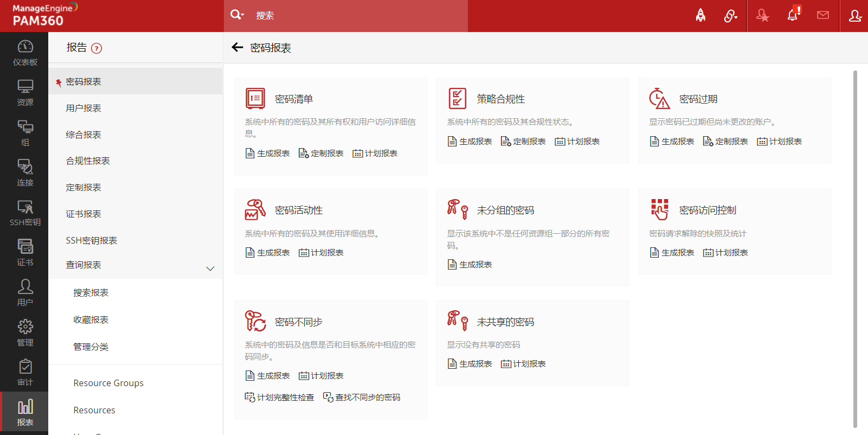Click 查找不同步的密码 link
The width and height of the screenshot is (868, 435).
tap(362, 398)
